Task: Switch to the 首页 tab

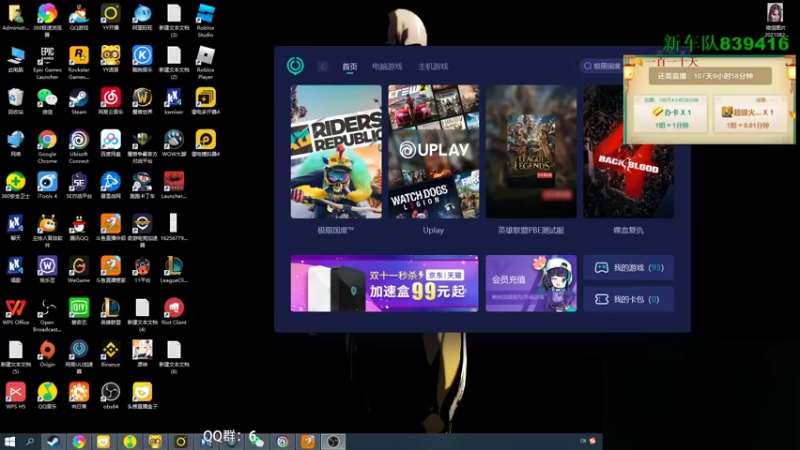Action: click(x=349, y=66)
